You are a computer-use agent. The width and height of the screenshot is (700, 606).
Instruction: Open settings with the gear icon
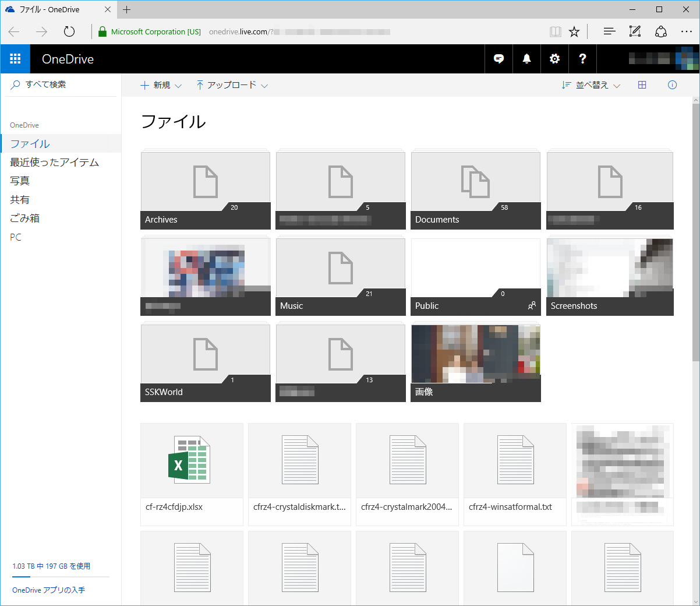point(554,59)
